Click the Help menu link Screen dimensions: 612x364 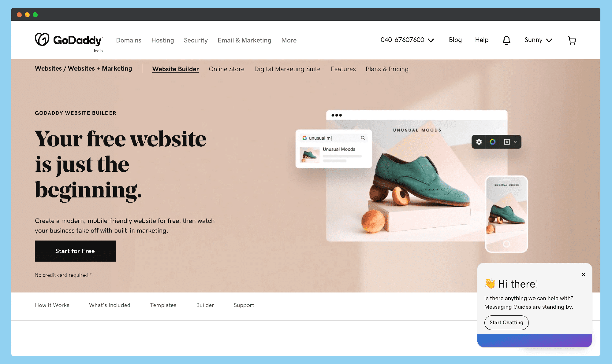(x=482, y=40)
